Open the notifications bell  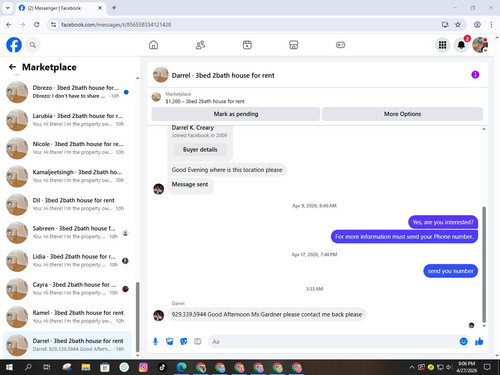pyautogui.click(x=461, y=45)
